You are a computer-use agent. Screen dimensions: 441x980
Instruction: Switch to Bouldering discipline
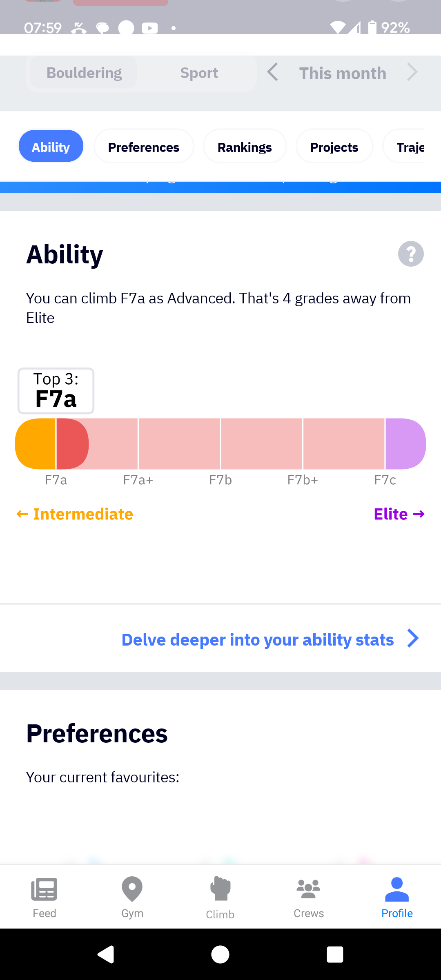coord(84,73)
